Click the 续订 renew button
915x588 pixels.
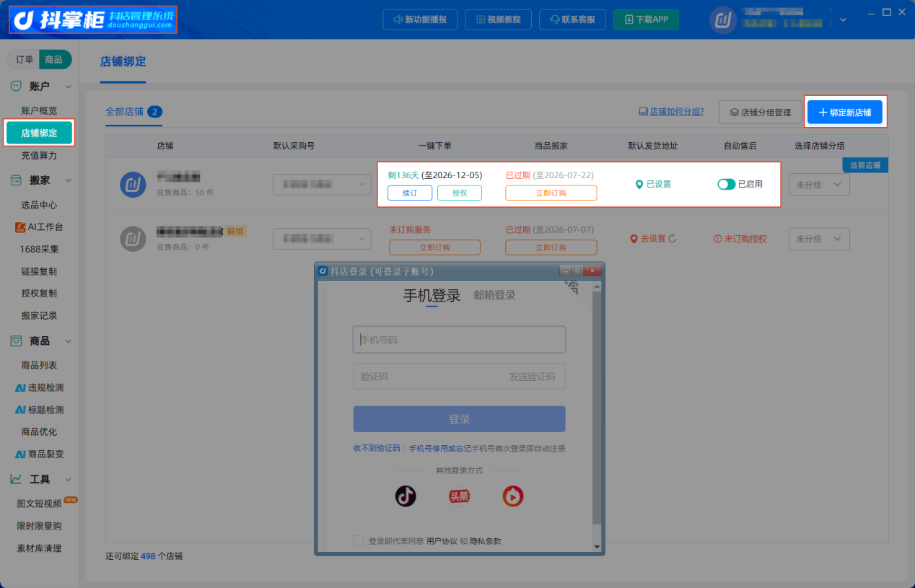410,193
